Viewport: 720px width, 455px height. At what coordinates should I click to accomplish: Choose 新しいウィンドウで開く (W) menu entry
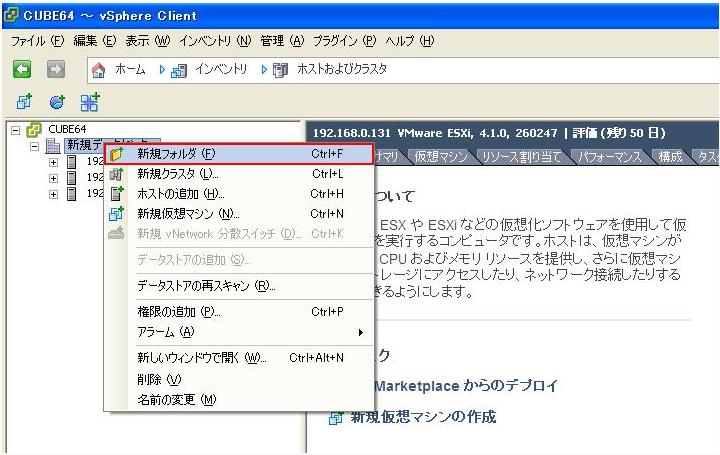(238, 358)
